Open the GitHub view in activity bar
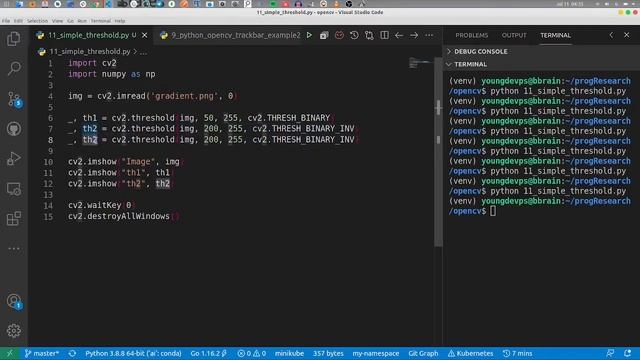The width and height of the screenshot is (640, 360). [13, 129]
